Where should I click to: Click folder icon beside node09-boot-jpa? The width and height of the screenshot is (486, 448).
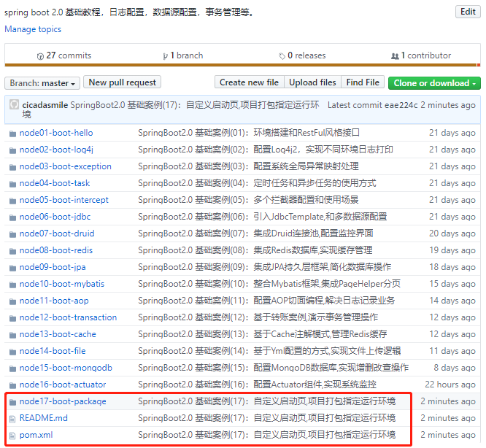click(x=12, y=268)
